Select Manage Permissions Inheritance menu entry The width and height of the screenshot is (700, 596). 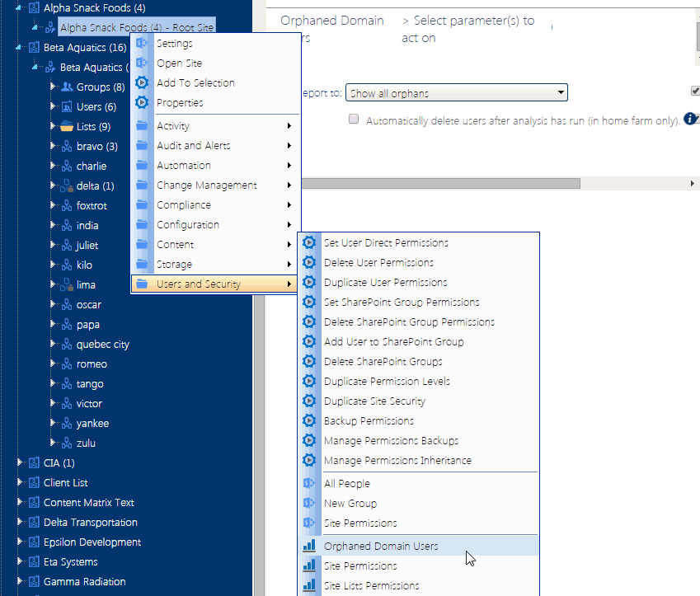[x=397, y=461]
